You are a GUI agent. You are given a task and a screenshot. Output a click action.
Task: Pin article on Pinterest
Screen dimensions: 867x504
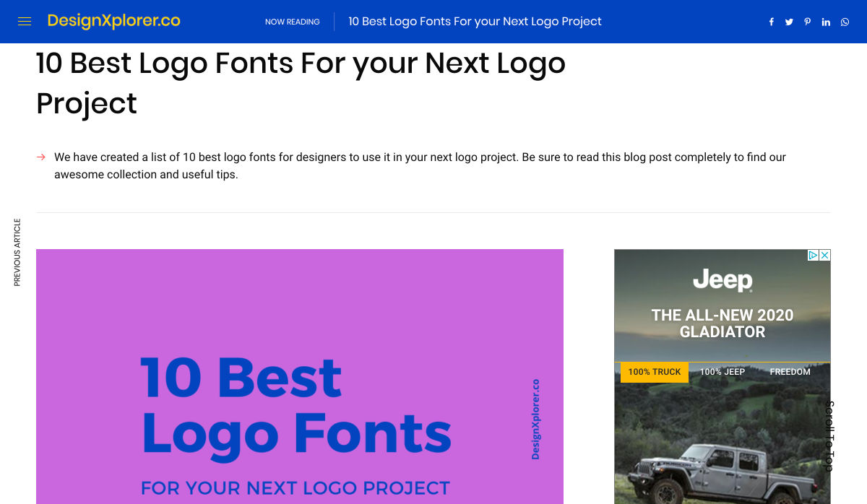click(x=807, y=22)
